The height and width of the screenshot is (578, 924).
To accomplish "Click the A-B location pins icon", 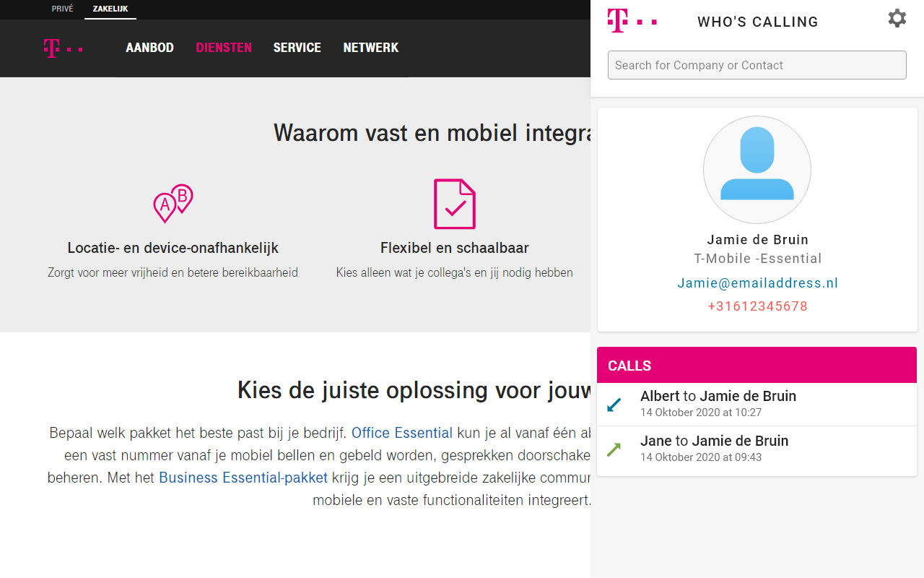I will (173, 203).
